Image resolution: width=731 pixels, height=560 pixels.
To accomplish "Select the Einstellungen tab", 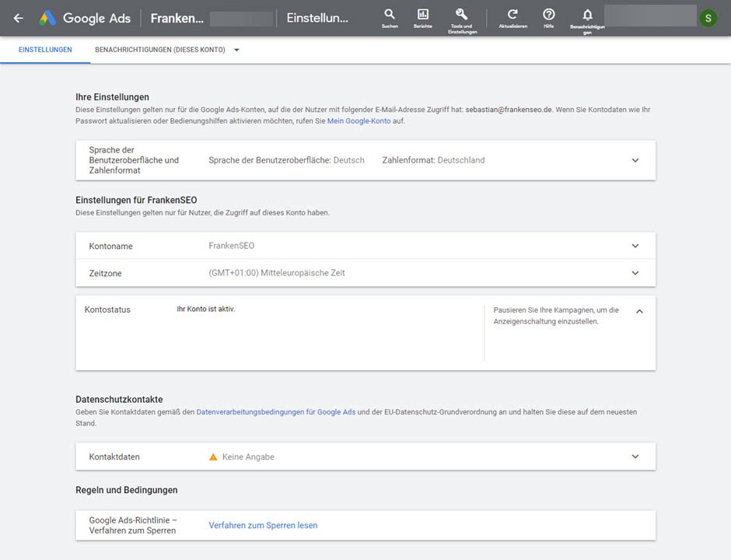I will (x=45, y=50).
